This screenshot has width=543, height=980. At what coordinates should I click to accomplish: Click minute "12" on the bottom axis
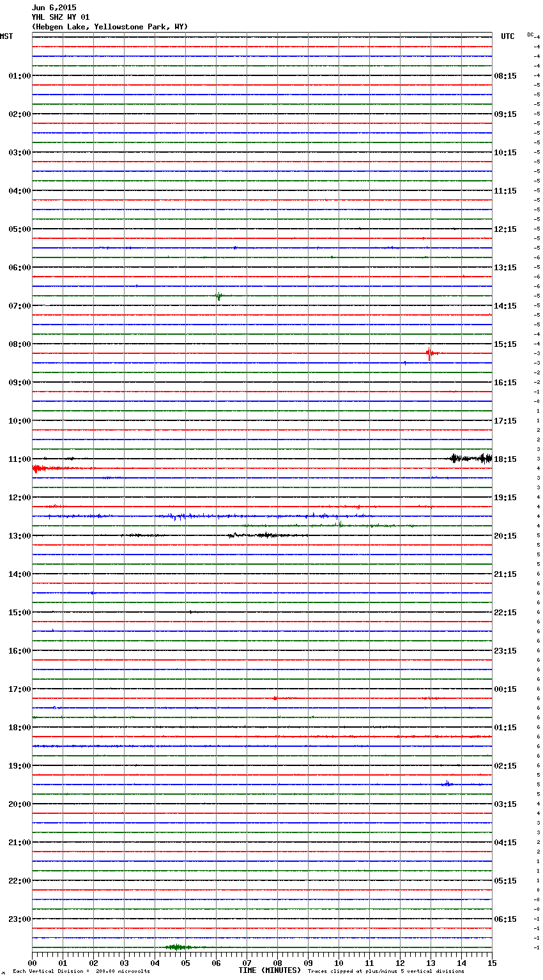(x=400, y=963)
